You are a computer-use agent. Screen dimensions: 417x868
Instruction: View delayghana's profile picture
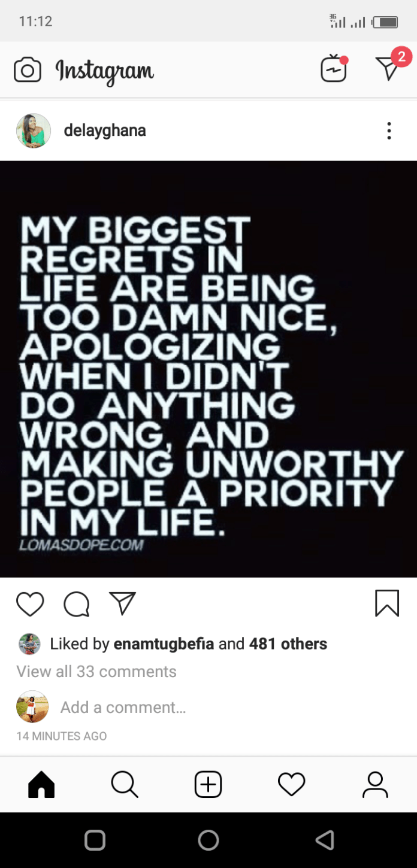click(x=34, y=130)
